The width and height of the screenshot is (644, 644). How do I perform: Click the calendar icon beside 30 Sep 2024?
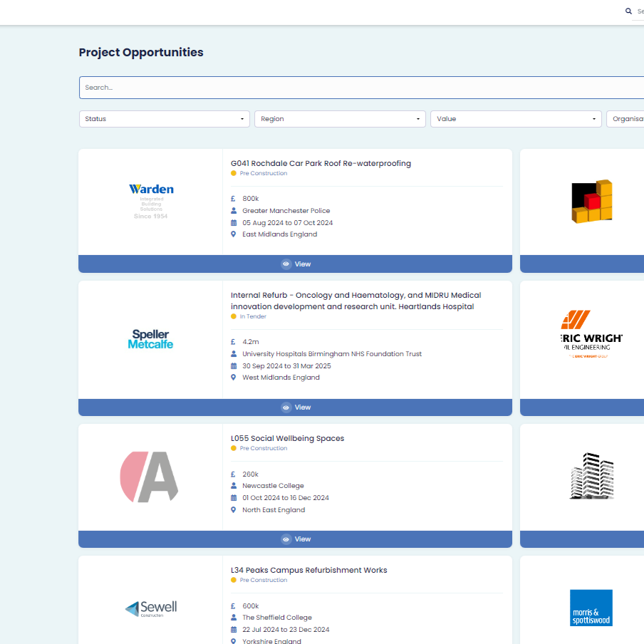(x=234, y=365)
